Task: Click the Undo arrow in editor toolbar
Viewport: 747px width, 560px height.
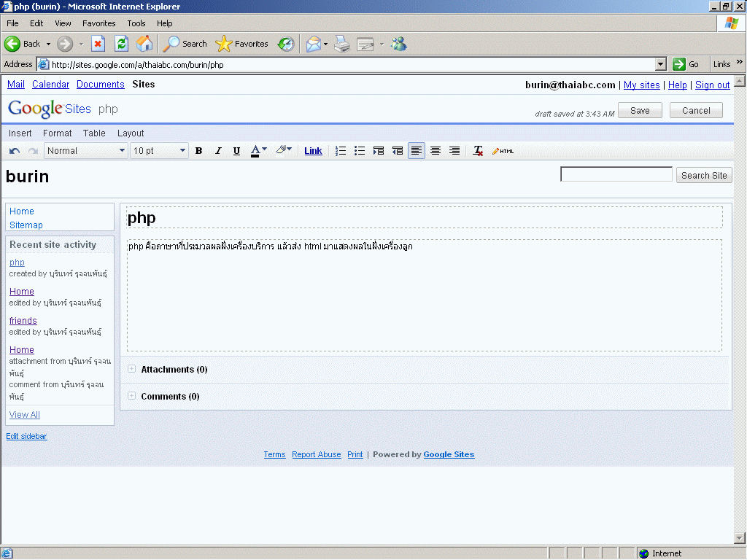Action: click(15, 151)
